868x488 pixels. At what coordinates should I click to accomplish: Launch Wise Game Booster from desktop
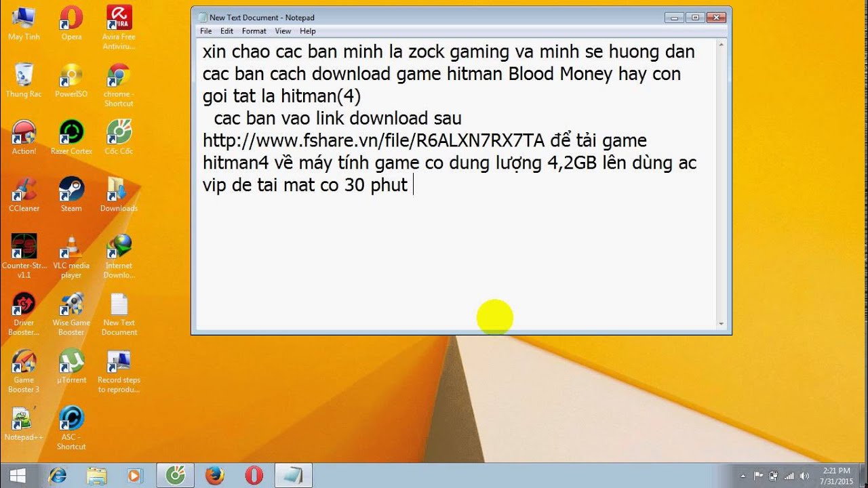pyautogui.click(x=71, y=313)
